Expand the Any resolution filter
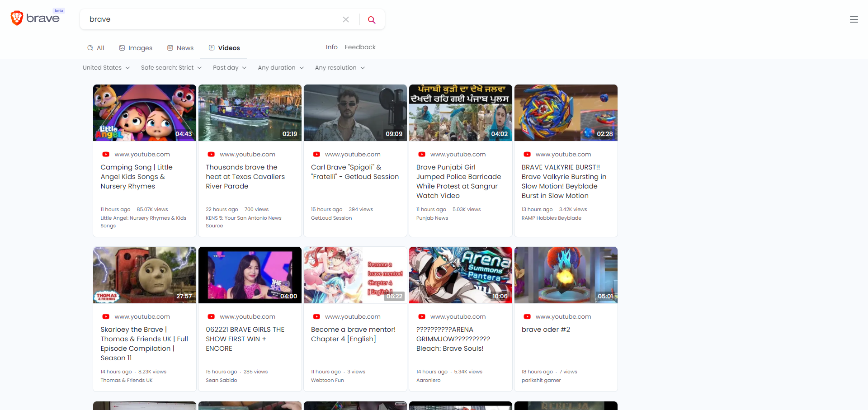Screen dimensions: 868x410 coord(340,68)
